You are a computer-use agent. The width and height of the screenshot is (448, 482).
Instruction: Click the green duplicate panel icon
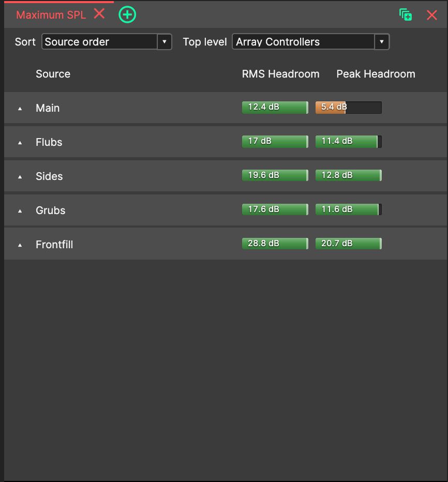(x=406, y=15)
